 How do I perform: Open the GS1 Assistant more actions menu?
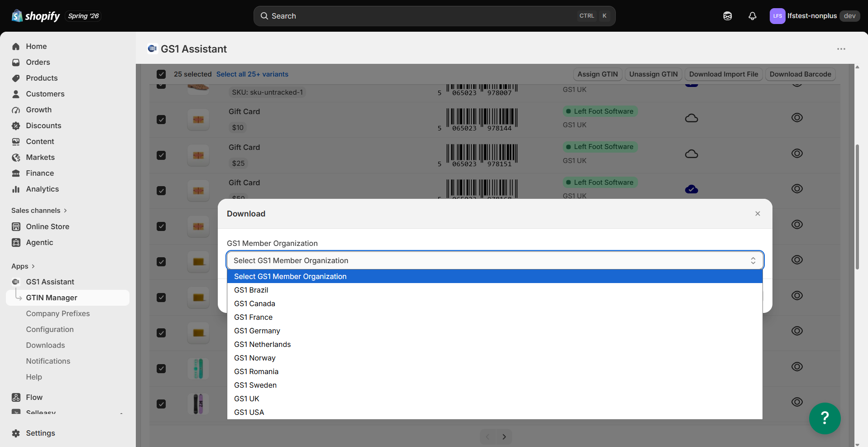point(841,49)
